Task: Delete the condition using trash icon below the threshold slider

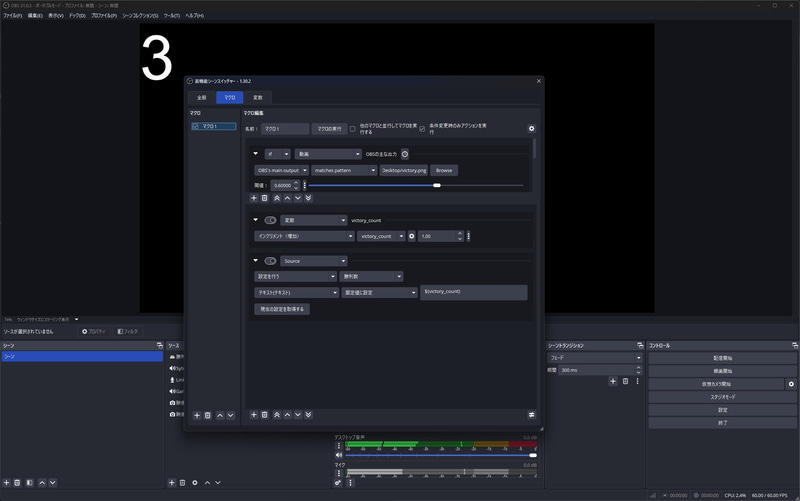Action: [264, 198]
